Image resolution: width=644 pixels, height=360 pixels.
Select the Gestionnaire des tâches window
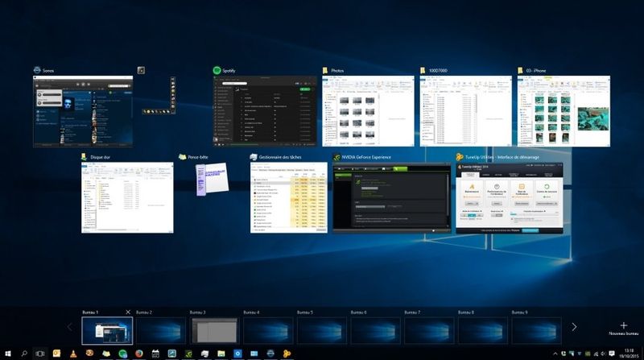(x=288, y=197)
